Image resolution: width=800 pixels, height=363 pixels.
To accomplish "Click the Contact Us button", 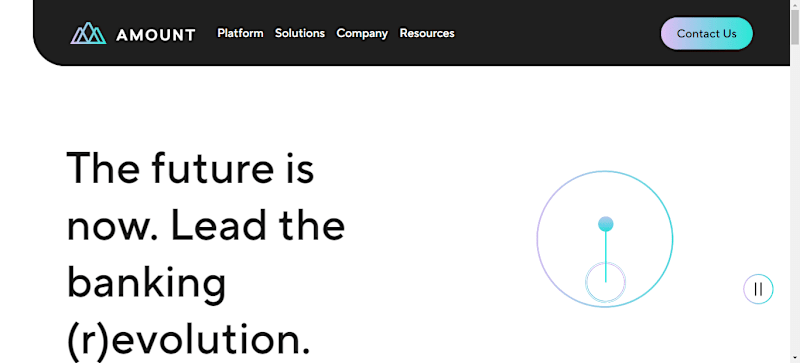I will [x=707, y=34].
